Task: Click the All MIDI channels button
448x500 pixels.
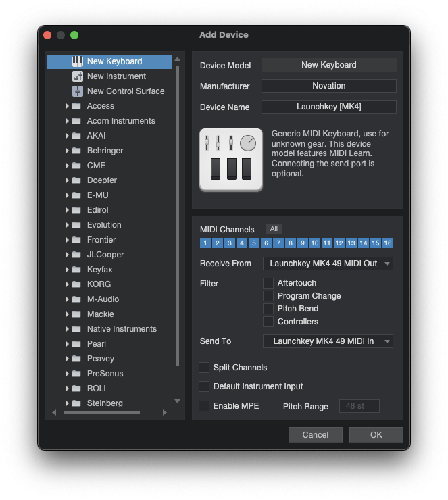Action: tap(274, 229)
